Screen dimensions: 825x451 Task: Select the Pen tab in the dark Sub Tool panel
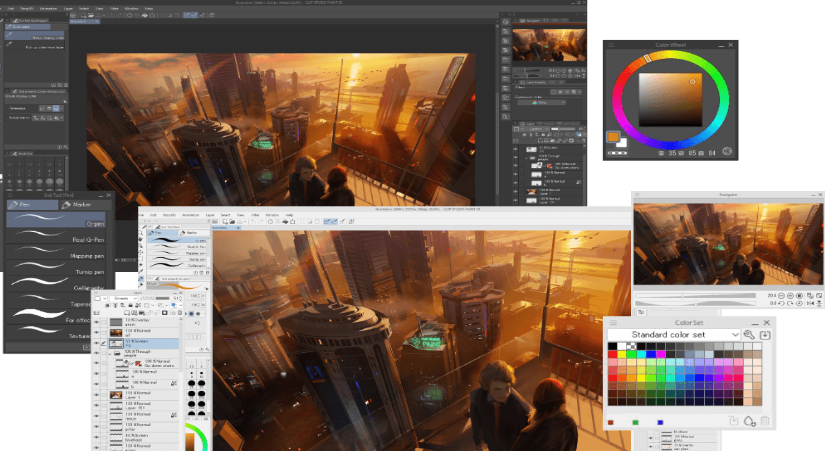(33, 204)
